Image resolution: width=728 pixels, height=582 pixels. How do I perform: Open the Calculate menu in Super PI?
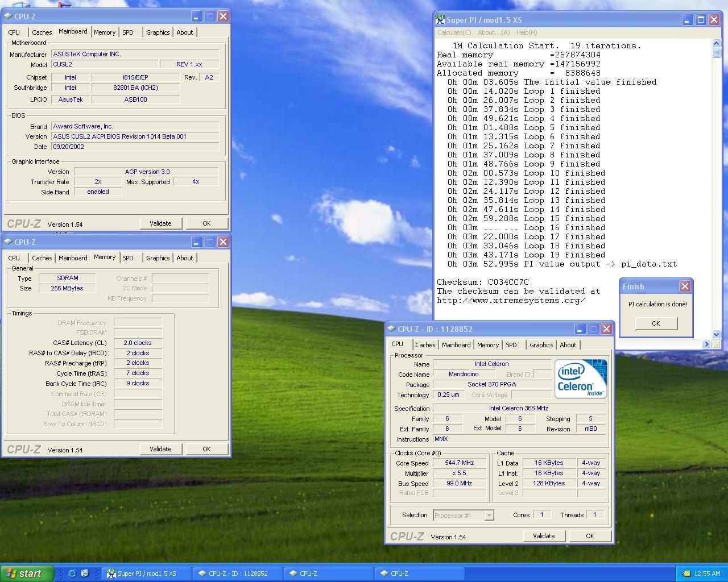pos(454,32)
